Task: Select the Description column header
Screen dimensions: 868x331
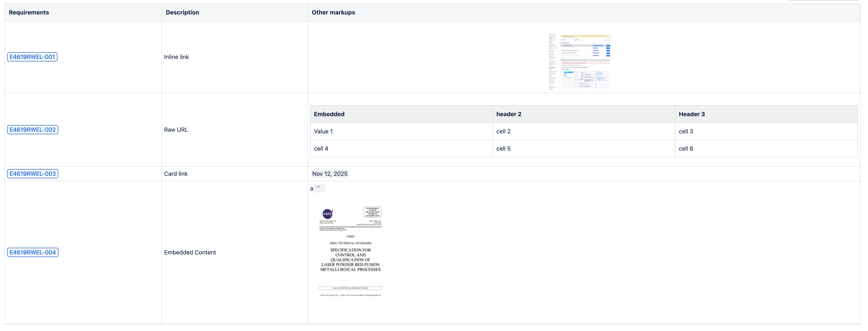Action: 182,12
